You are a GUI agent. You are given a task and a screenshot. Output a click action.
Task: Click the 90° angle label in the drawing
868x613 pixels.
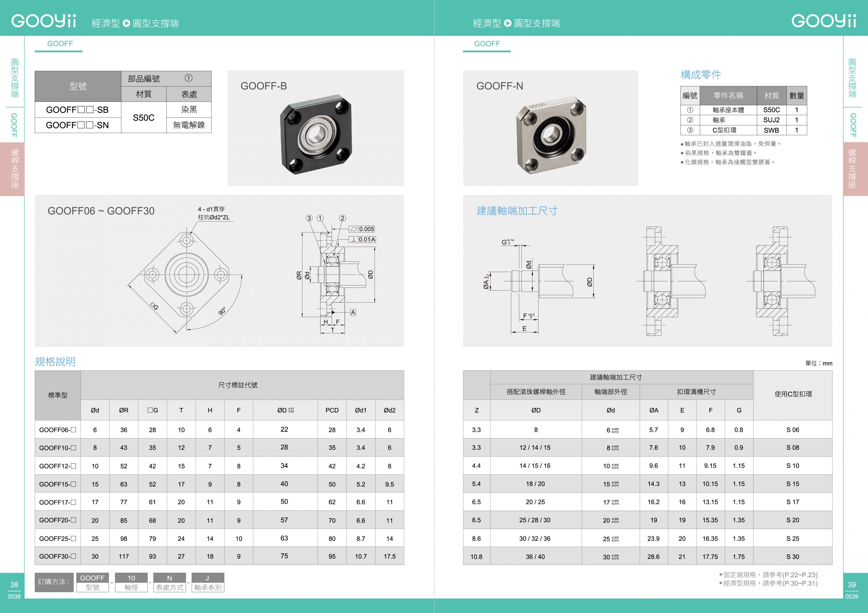[222, 311]
